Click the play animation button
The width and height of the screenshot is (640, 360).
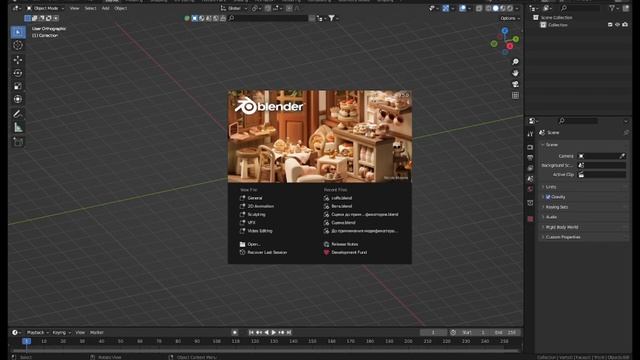tap(274, 333)
